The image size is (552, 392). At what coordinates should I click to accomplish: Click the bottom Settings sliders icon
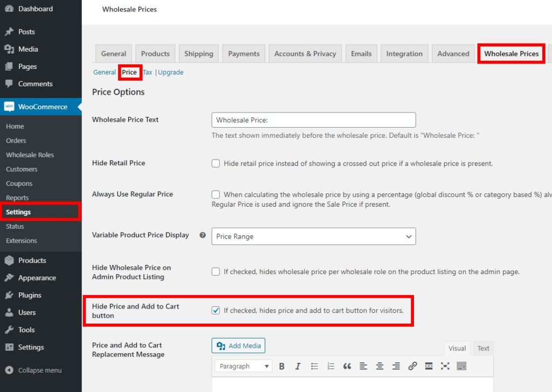[9, 347]
